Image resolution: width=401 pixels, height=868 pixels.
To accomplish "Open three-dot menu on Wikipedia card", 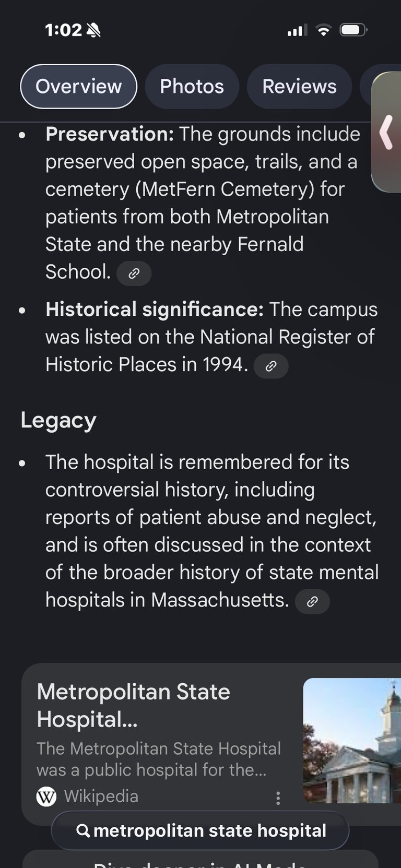I will [278, 798].
